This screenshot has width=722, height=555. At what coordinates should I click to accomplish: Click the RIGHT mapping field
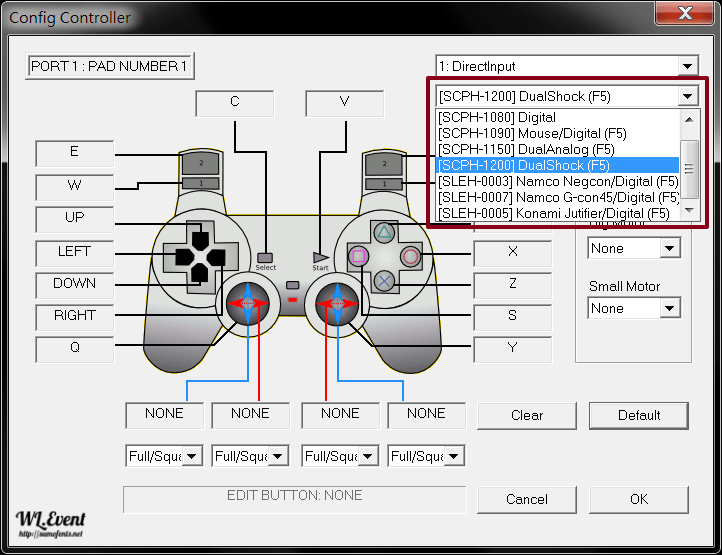click(75, 318)
